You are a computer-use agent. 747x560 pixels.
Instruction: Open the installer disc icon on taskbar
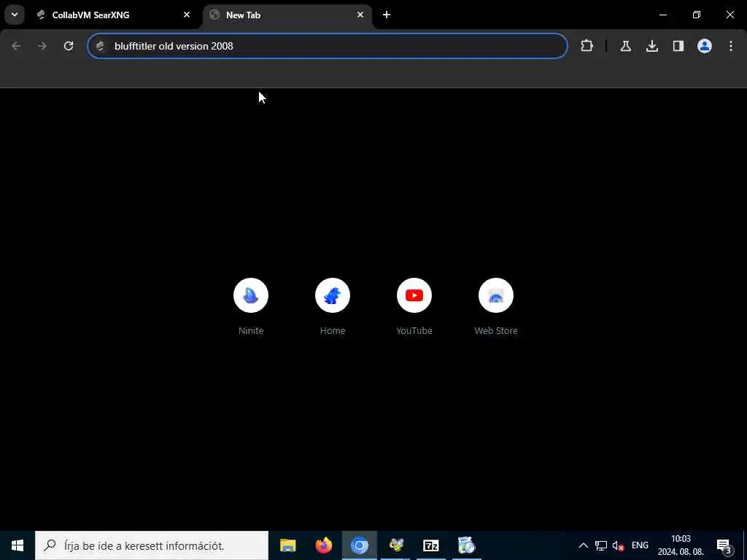(x=466, y=545)
